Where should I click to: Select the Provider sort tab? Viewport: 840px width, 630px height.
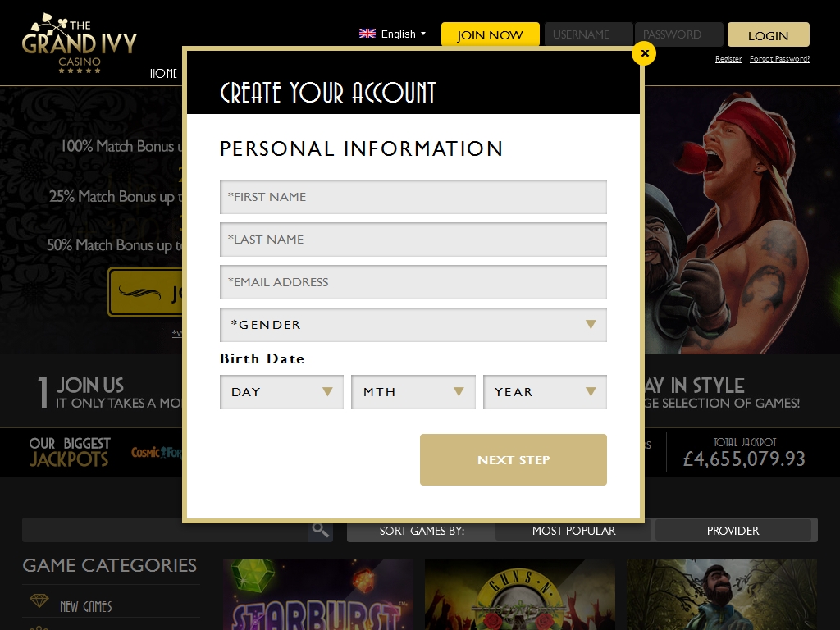733,531
